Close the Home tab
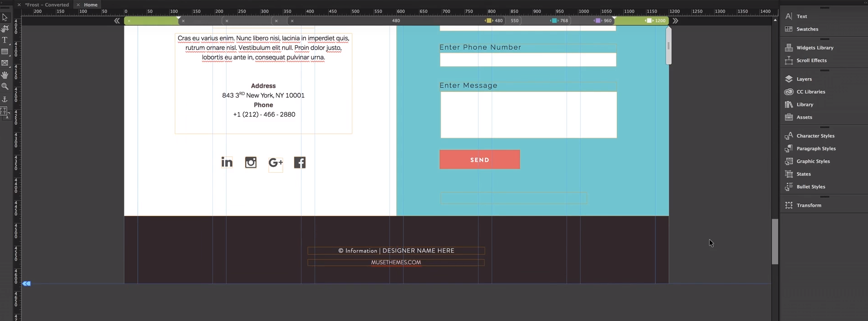 [78, 5]
